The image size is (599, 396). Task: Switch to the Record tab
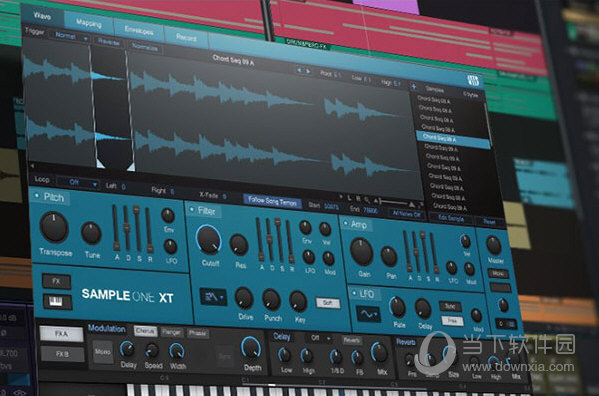pos(186,37)
